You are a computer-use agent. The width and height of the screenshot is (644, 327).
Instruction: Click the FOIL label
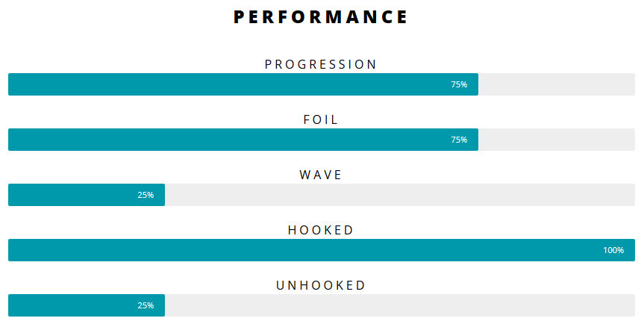pyautogui.click(x=321, y=120)
